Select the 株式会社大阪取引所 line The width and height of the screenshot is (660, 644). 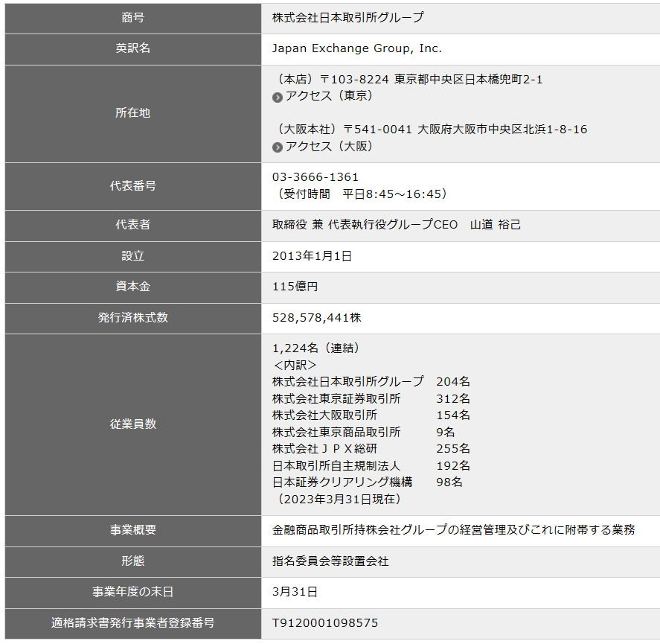point(324,415)
